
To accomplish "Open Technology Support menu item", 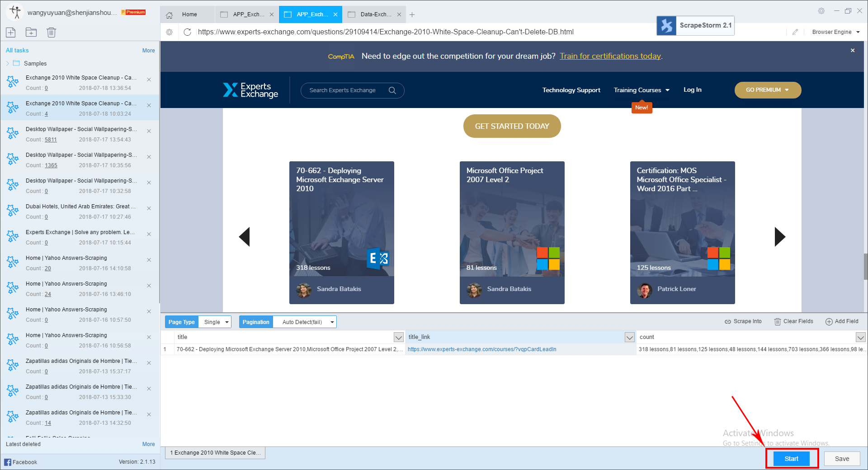I will (x=571, y=90).
